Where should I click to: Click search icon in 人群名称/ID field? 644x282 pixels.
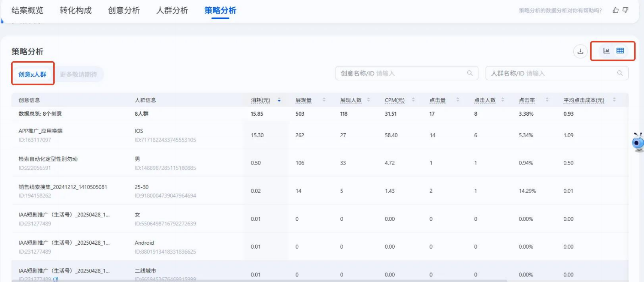(x=620, y=73)
